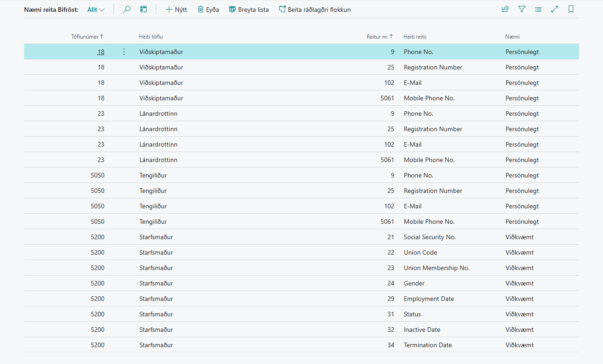Click the share icon in the toolbar
This screenshot has width=603, height=364.
pos(505,9)
